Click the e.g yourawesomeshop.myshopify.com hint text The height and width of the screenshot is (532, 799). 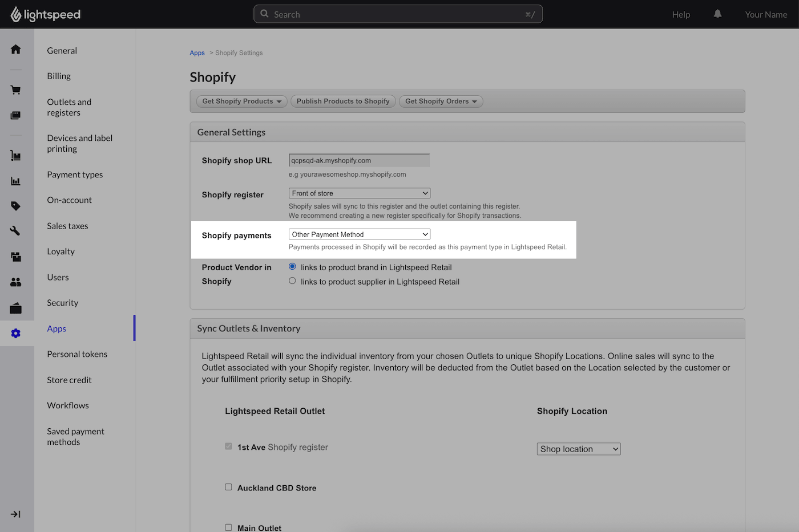coord(348,174)
